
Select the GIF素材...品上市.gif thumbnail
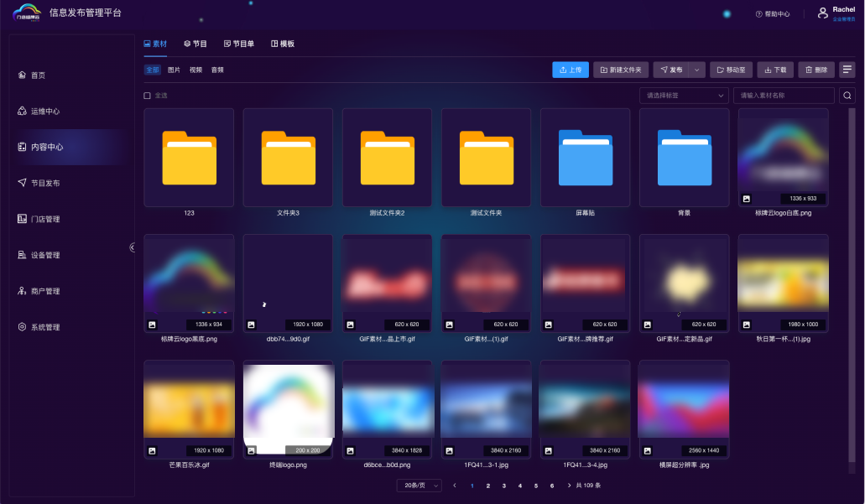388,283
